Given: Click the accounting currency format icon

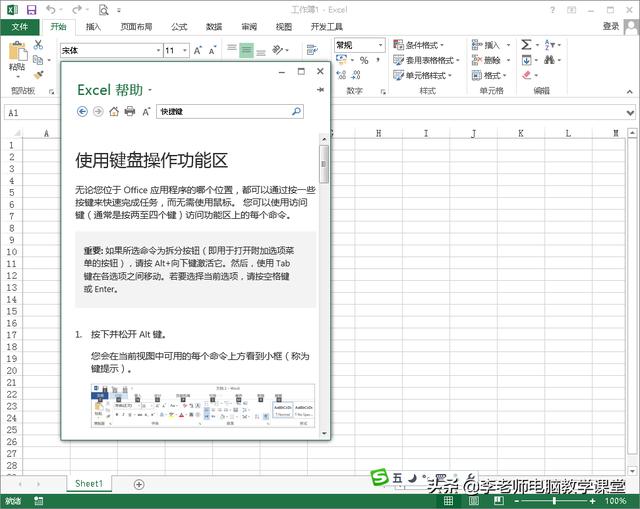Looking at the screenshot, I should tap(341, 60).
